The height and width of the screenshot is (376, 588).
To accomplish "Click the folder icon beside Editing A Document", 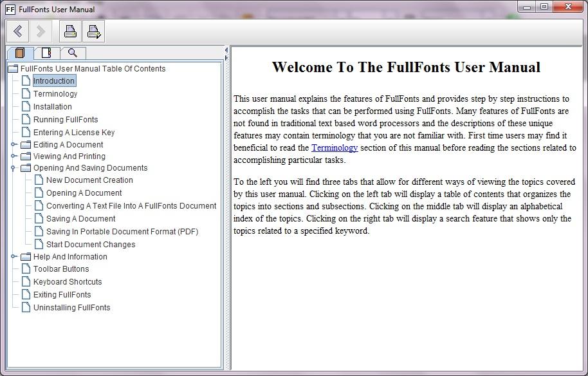I will click(26, 145).
